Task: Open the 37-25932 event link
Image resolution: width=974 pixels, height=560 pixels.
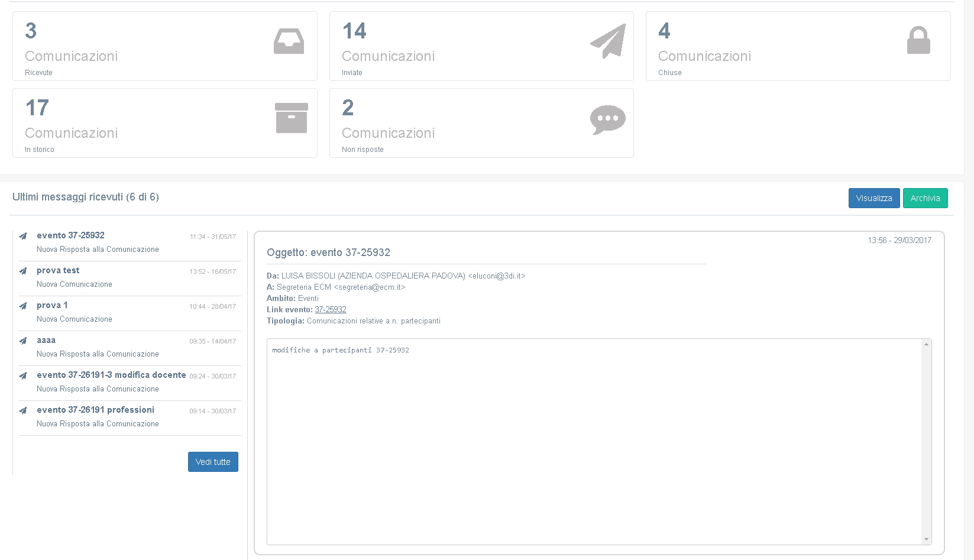Action: pyautogui.click(x=331, y=310)
